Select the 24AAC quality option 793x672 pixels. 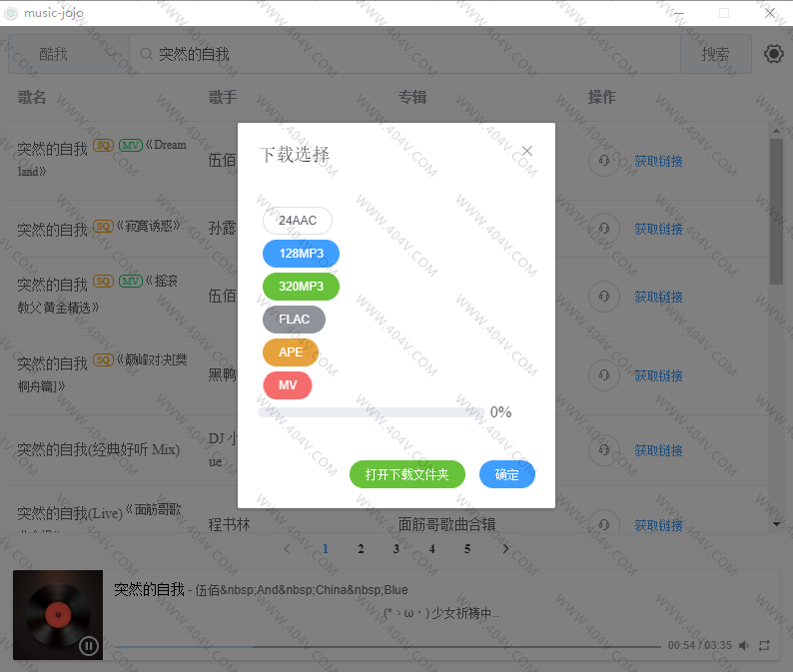click(x=298, y=221)
